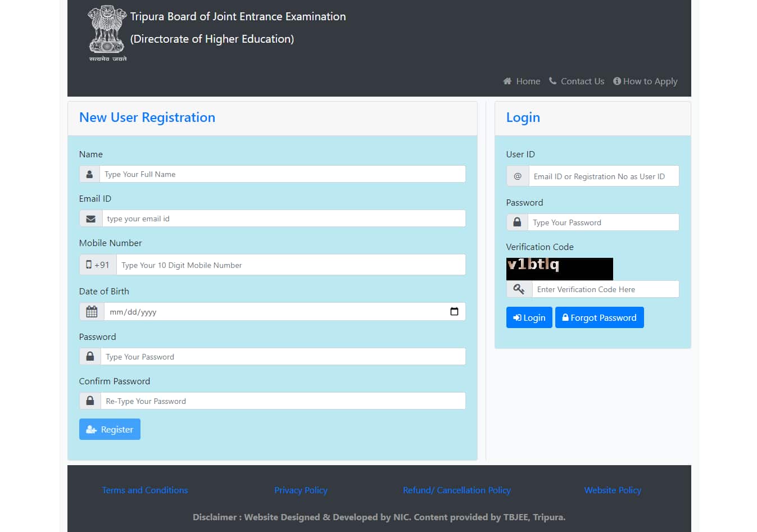Focus the Email ID or Registration No field
This screenshot has height=532, width=757.
604,176
